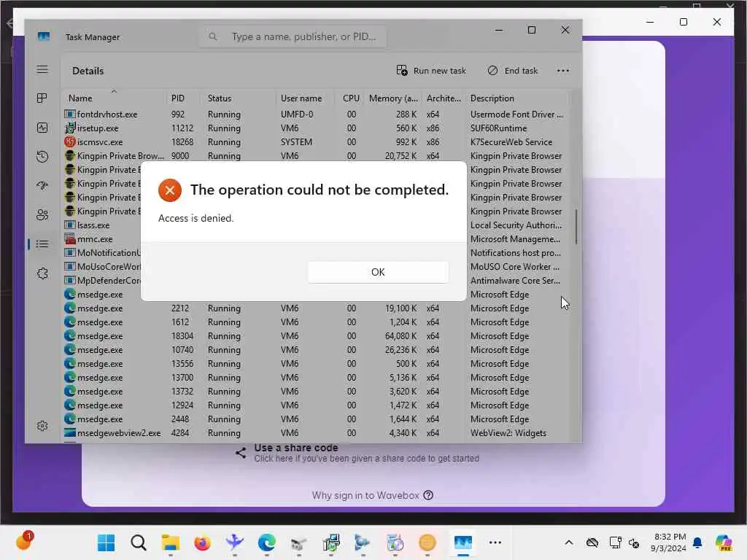
Task: Select the irsetup.exe process row
Action: coord(314,128)
